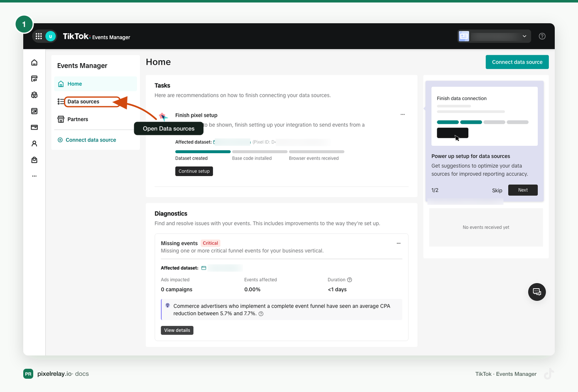Image resolution: width=578 pixels, height=392 pixels.
Task: Click the Missing events title
Action: (179, 243)
